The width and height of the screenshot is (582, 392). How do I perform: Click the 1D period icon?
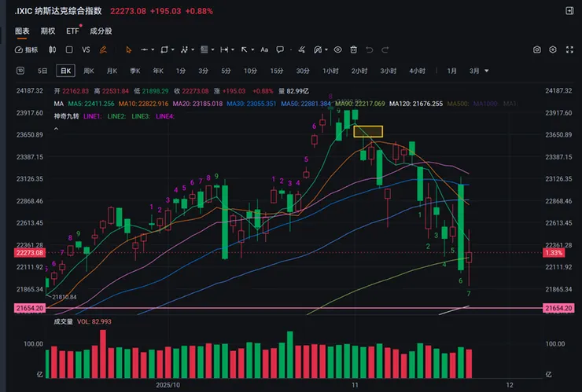click(20, 71)
